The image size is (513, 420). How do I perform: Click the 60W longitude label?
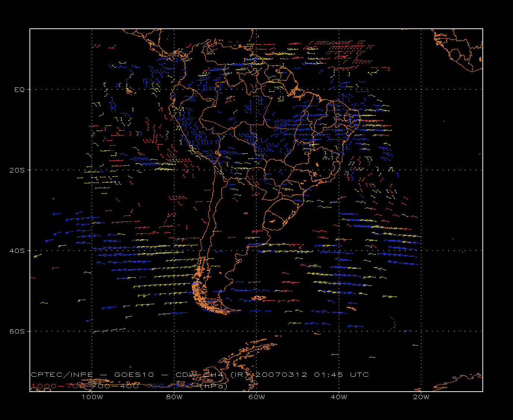click(x=257, y=397)
